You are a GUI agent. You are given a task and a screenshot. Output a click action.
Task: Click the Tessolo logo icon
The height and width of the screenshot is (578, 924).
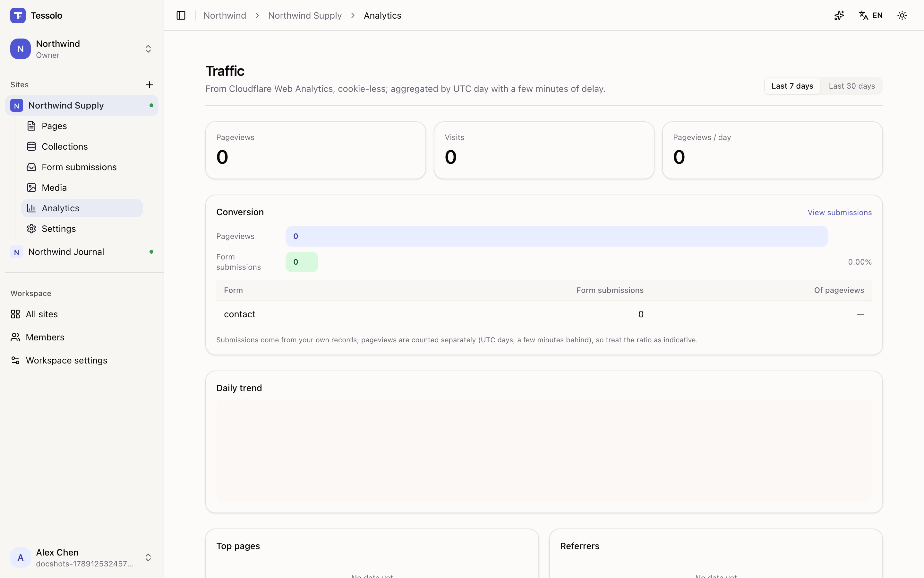pos(18,15)
